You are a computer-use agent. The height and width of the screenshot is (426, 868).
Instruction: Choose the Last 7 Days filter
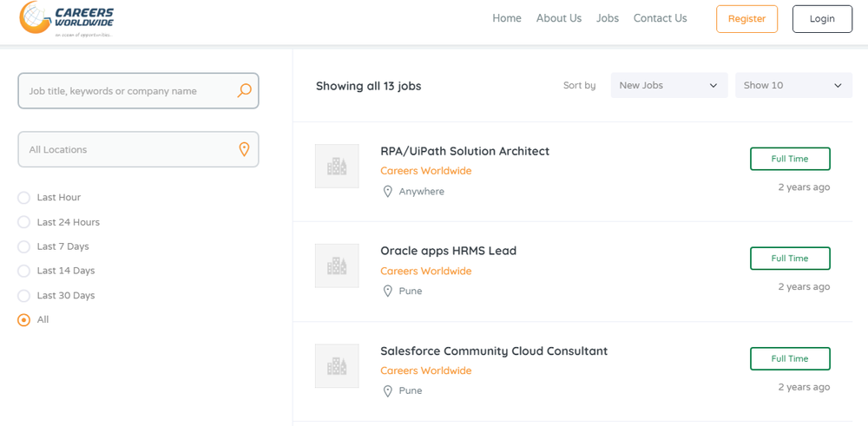[x=24, y=246]
